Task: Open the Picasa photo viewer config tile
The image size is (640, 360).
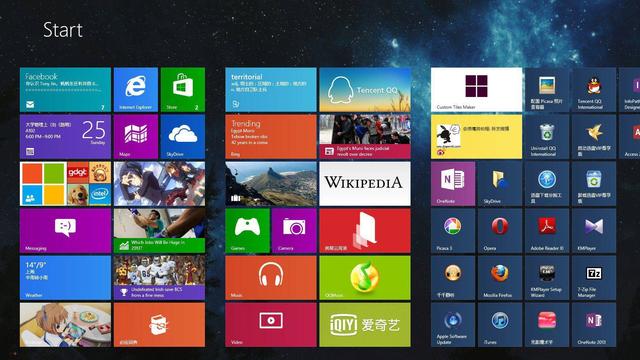Action: pyautogui.click(x=547, y=90)
